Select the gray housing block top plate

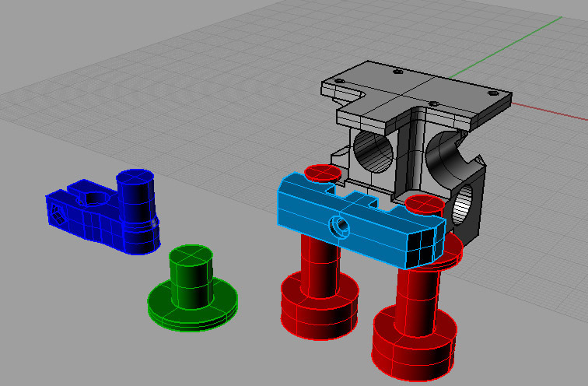[x=416, y=96]
